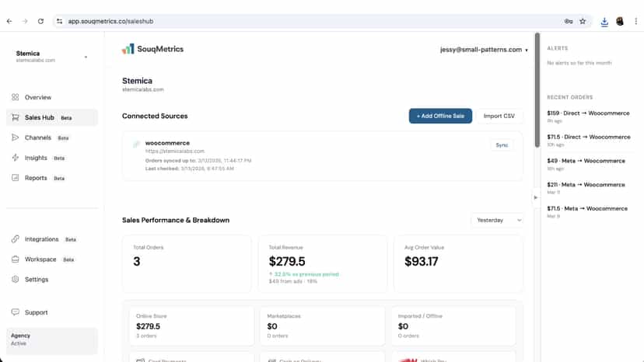Click the Sales Hub cart icon
The image size is (644, 362).
(x=16, y=117)
